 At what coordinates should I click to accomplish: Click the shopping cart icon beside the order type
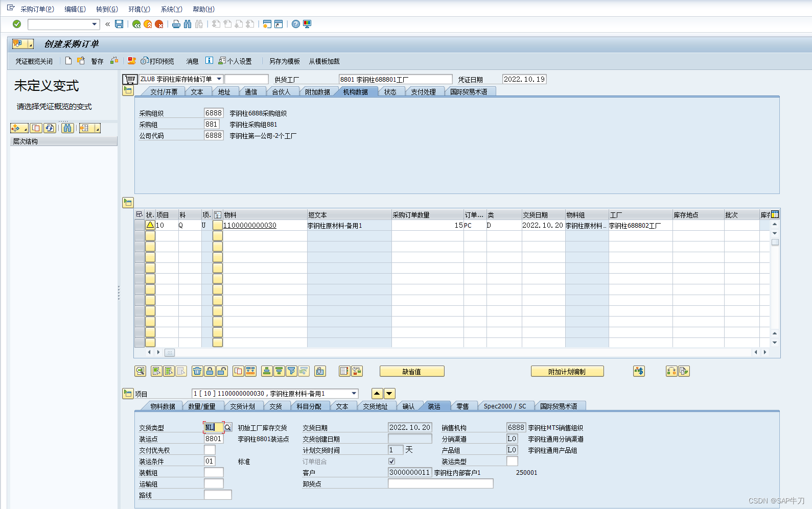pyautogui.click(x=130, y=79)
